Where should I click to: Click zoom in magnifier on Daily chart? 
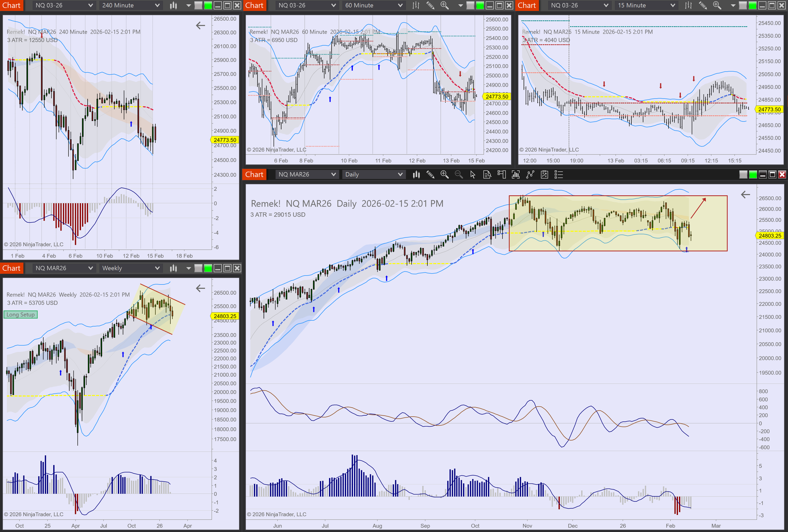[x=444, y=175]
